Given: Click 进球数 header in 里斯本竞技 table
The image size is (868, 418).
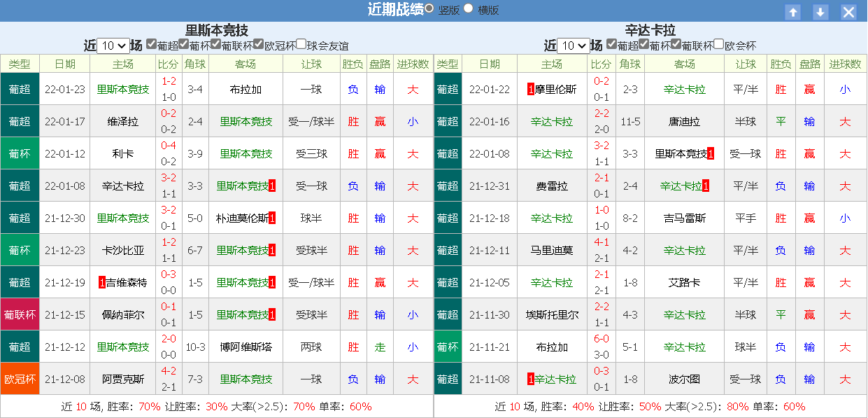Looking at the screenshot, I should tap(413, 64).
